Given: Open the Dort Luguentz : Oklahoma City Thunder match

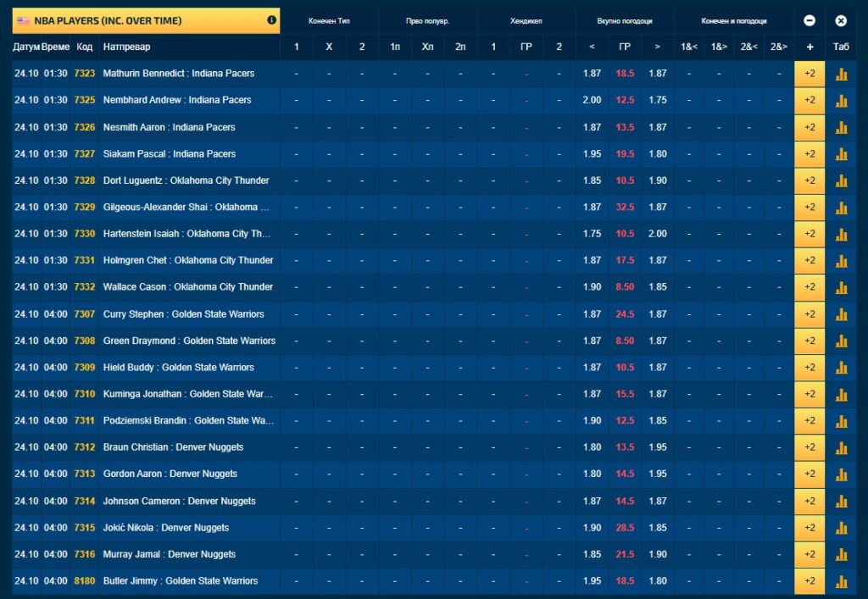Looking at the screenshot, I should (x=186, y=180).
